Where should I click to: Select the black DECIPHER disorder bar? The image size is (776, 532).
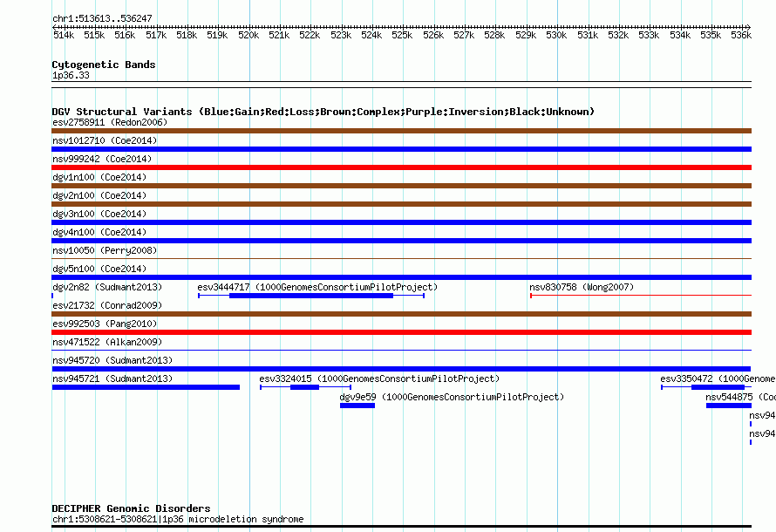tap(401, 527)
